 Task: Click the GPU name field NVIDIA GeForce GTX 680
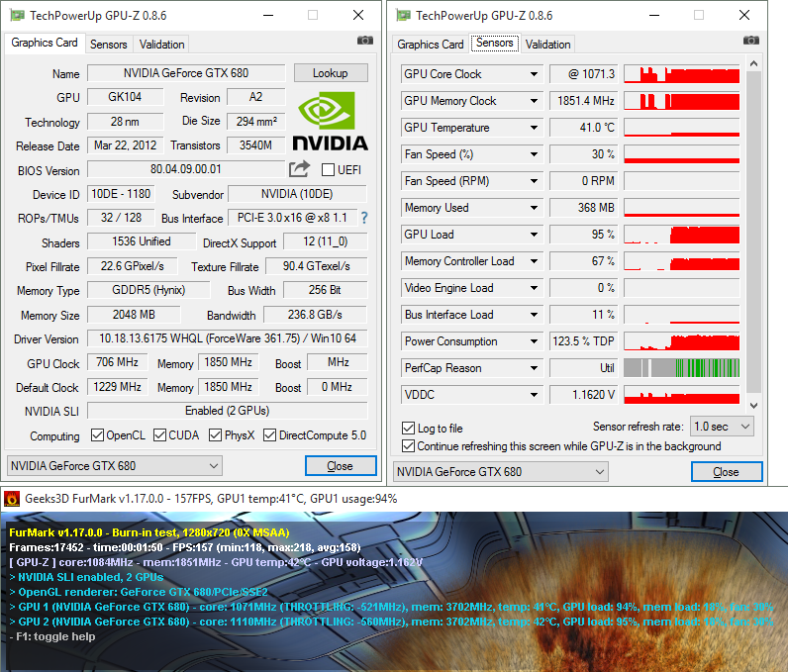click(186, 73)
